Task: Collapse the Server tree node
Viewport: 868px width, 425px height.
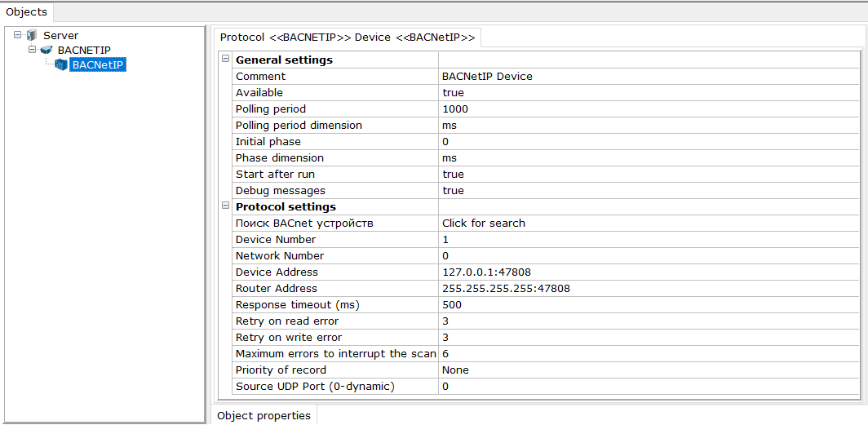Action: (18, 35)
